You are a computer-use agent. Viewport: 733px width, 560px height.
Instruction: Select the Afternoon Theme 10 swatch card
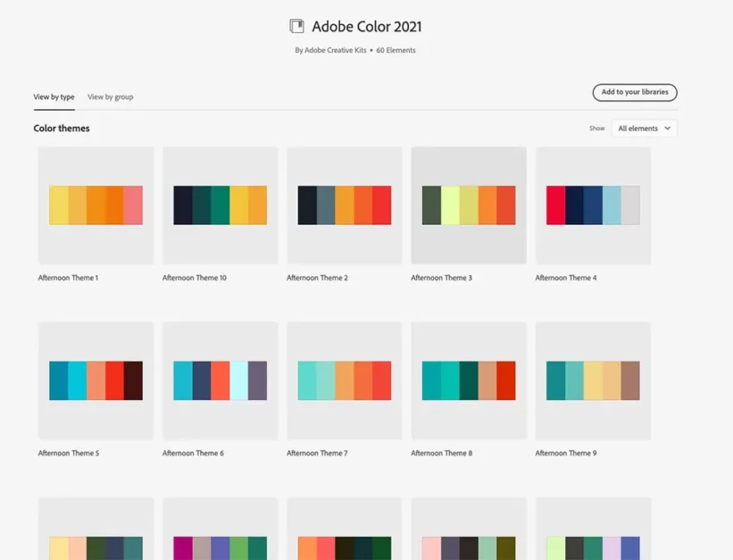pos(220,205)
